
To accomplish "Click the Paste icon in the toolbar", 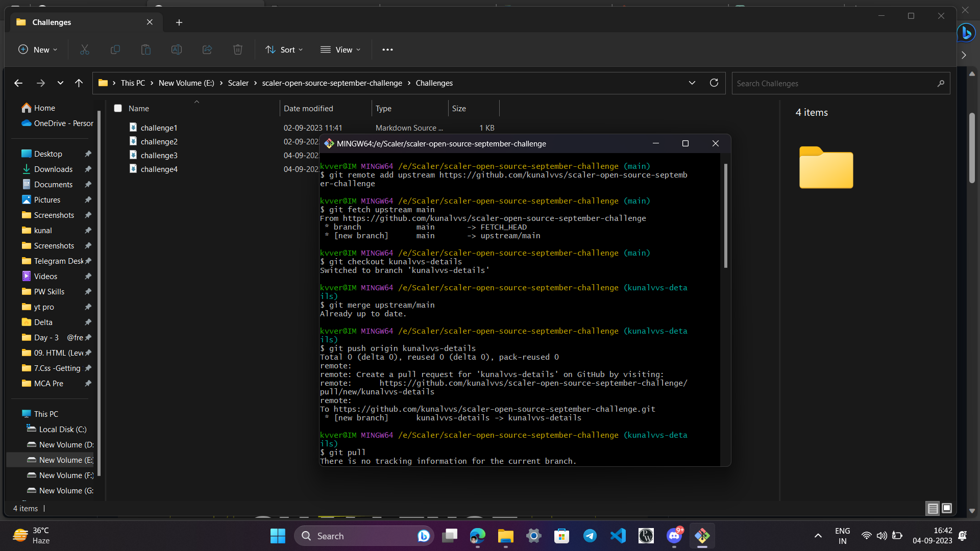I will pyautogui.click(x=145, y=49).
